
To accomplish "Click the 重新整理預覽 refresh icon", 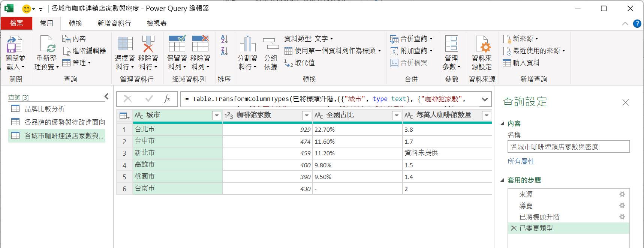I will tap(47, 45).
